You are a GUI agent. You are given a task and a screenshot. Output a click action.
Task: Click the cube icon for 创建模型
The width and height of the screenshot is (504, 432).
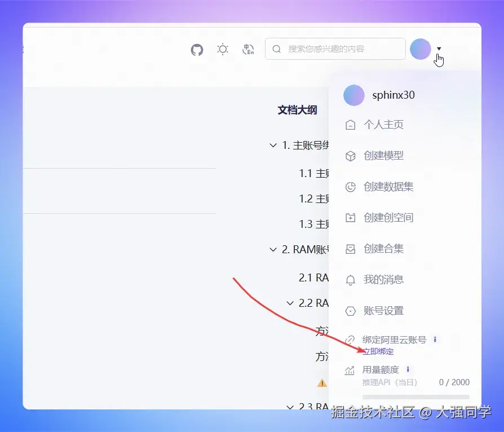coord(350,156)
